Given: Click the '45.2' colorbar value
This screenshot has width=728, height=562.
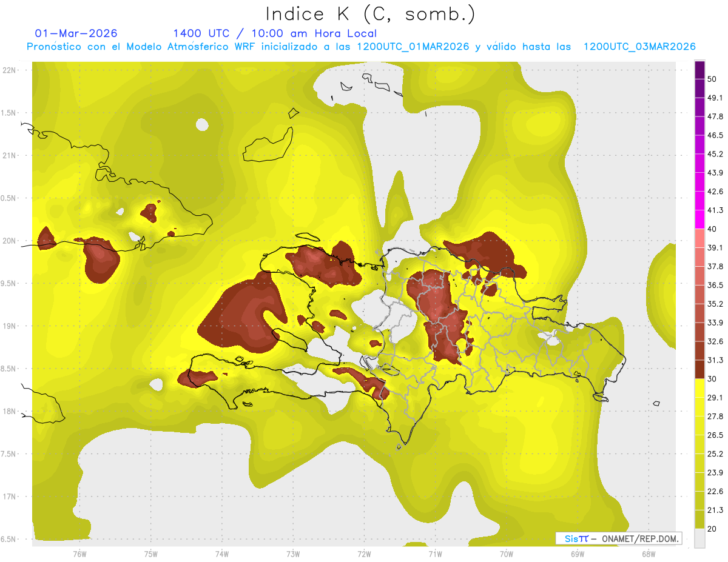Looking at the screenshot, I should click(715, 154).
